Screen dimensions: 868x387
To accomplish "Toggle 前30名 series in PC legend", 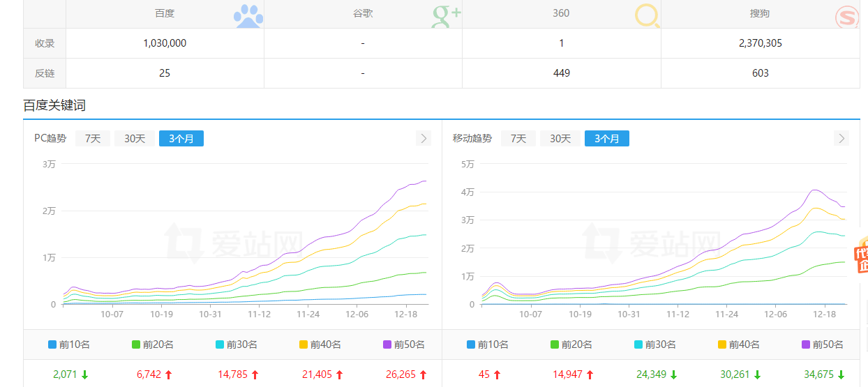I will (237, 344).
